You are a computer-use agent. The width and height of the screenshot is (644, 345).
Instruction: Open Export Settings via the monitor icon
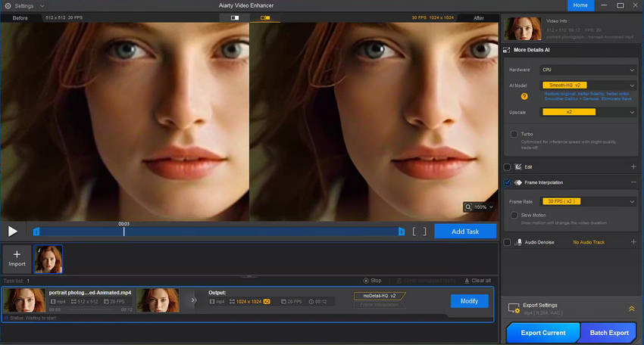pos(514,309)
